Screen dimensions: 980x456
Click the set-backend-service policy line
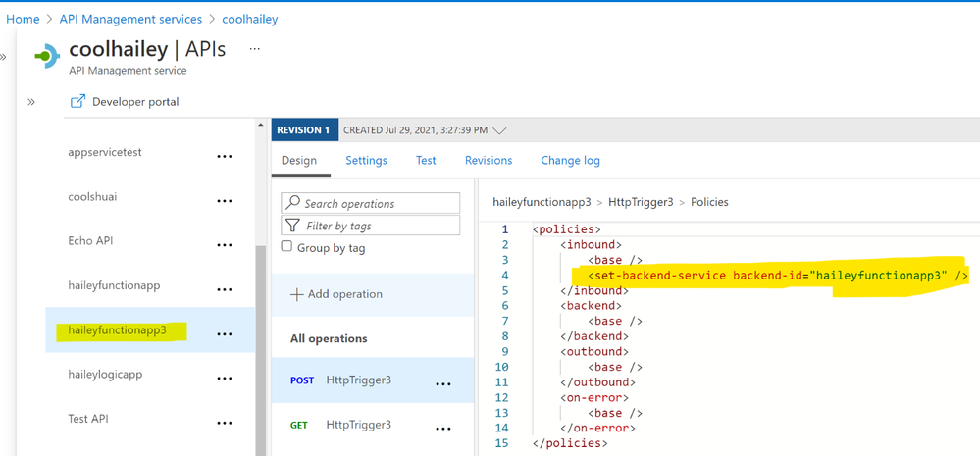[778, 275]
